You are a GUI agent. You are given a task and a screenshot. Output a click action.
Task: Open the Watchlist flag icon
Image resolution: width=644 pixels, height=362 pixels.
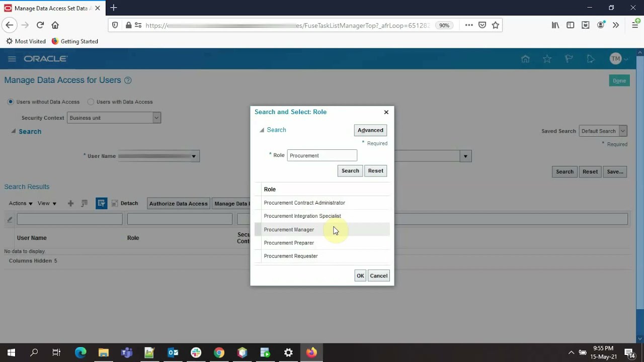(x=569, y=59)
